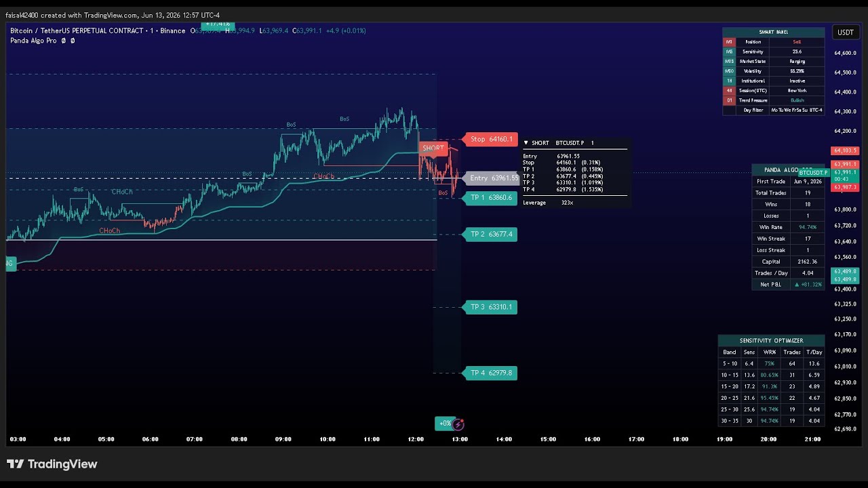868x488 pixels.
Task: Click the 13:00 time axis label
Action: tap(460, 439)
